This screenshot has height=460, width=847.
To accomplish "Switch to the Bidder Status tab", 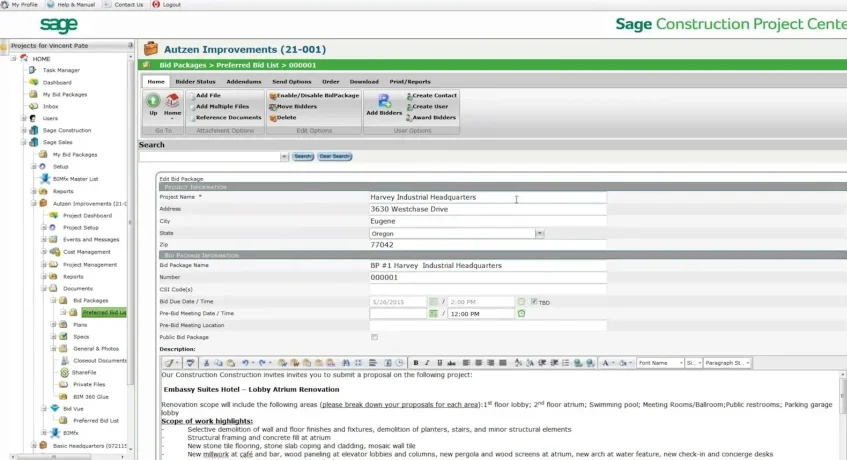I will click(x=195, y=82).
